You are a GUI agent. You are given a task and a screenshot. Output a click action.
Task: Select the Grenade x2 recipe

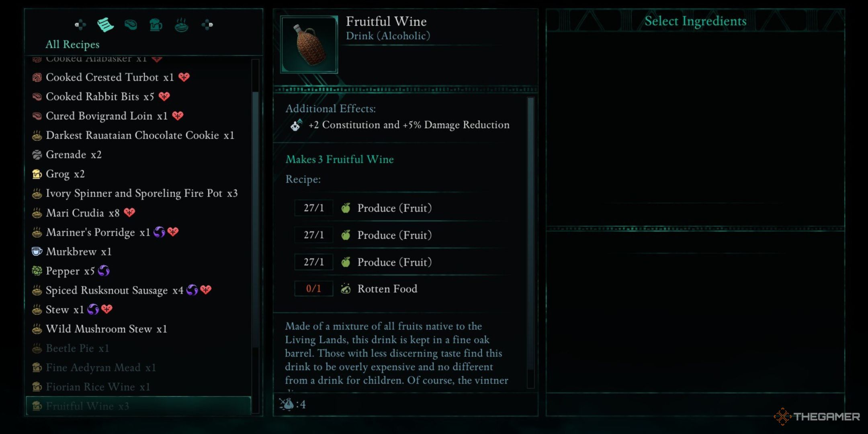tap(74, 155)
